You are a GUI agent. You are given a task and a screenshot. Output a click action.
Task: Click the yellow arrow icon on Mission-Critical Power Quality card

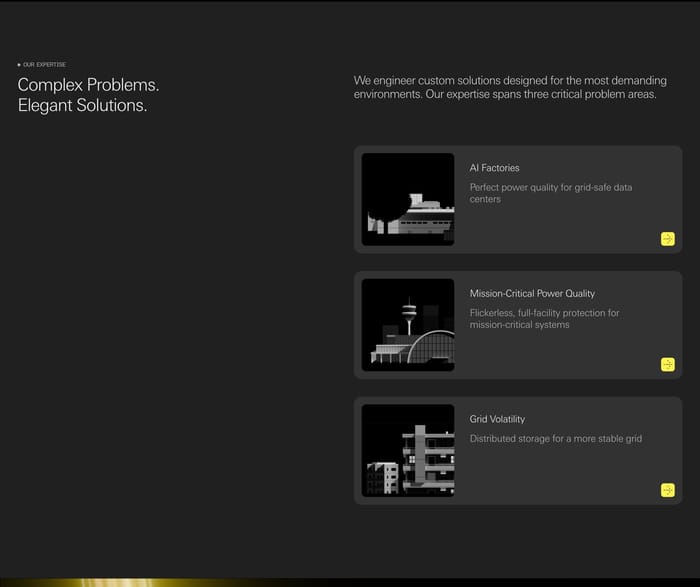(667, 364)
